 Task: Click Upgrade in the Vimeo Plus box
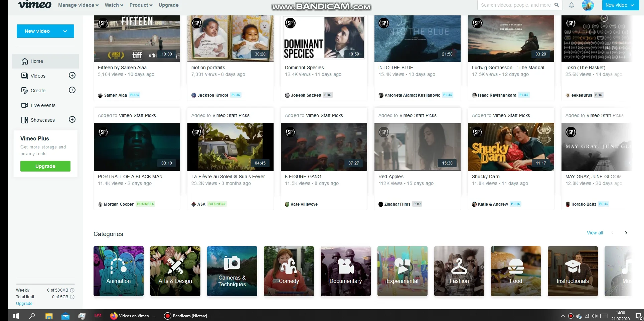[45, 166]
